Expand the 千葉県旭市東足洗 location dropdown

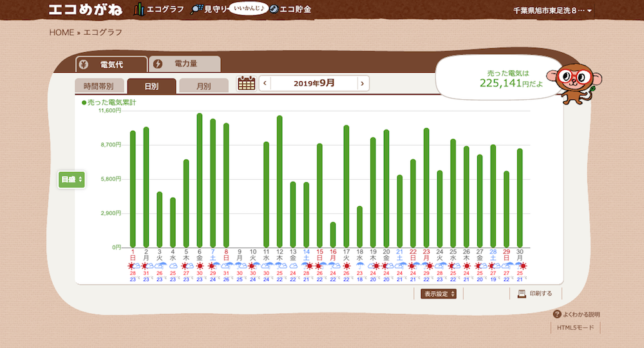pyautogui.click(x=553, y=10)
